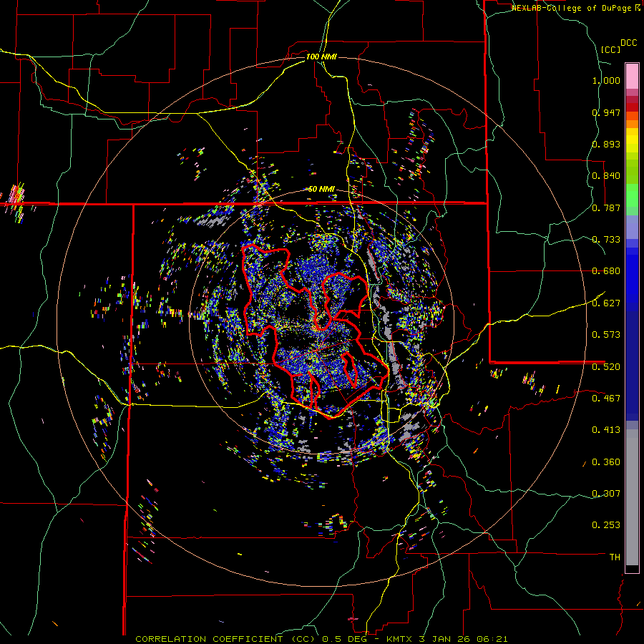Select the 0.680 legend value
644x644 pixels.
[606, 271]
